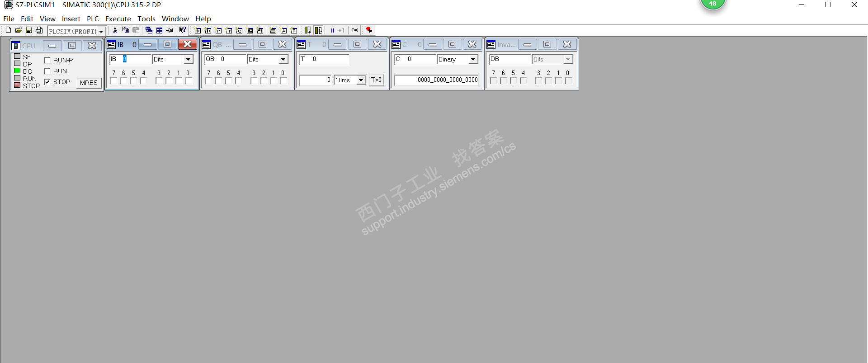Open QB format Bits dropdown
Image resolution: width=868 pixels, height=363 pixels.
[x=283, y=59]
